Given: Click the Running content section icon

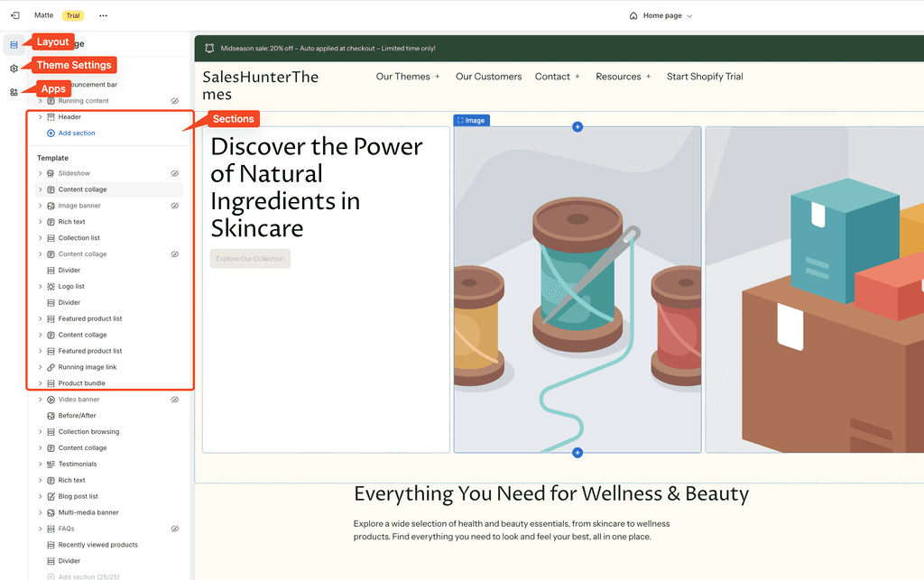Looking at the screenshot, I should pos(51,101).
